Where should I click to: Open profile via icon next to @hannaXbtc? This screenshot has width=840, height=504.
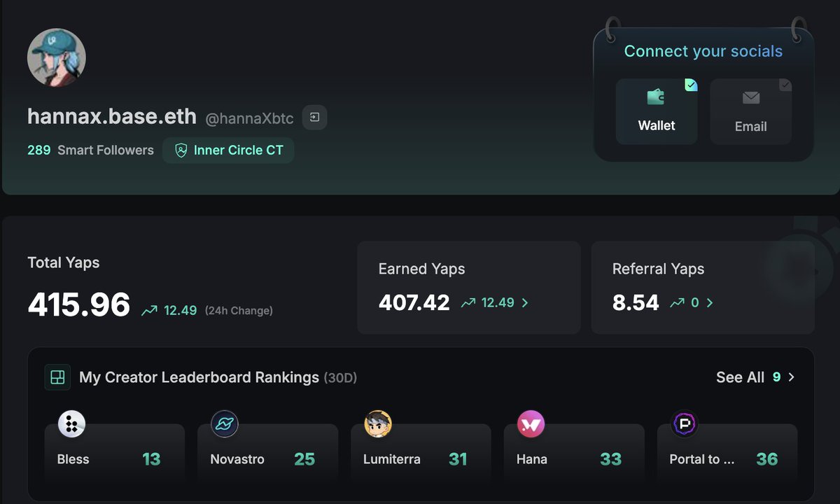pyautogui.click(x=314, y=118)
